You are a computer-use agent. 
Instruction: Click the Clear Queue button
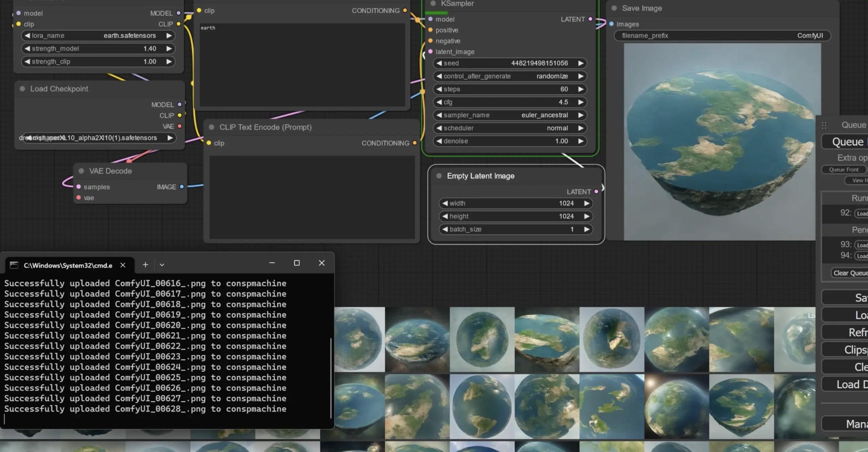pos(850,273)
